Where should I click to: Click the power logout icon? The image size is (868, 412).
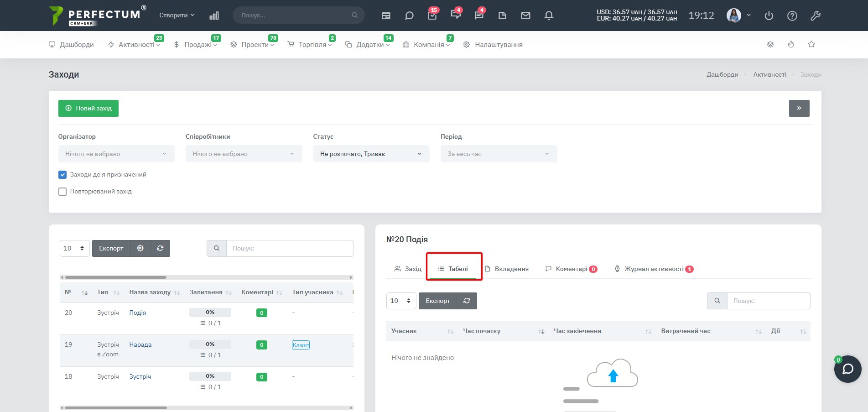point(769,16)
